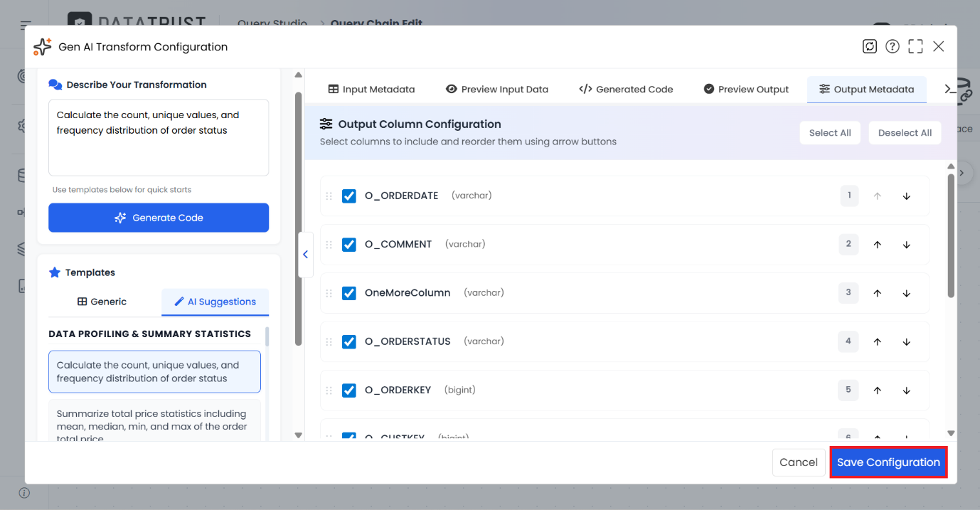
Task: Switch to Generic templates tab
Action: [x=102, y=302]
